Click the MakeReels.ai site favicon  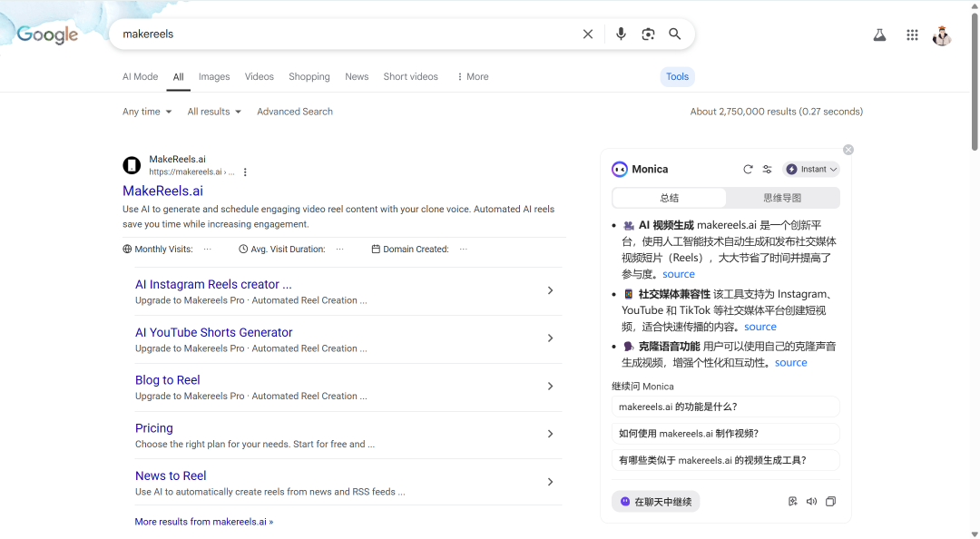[x=132, y=165]
